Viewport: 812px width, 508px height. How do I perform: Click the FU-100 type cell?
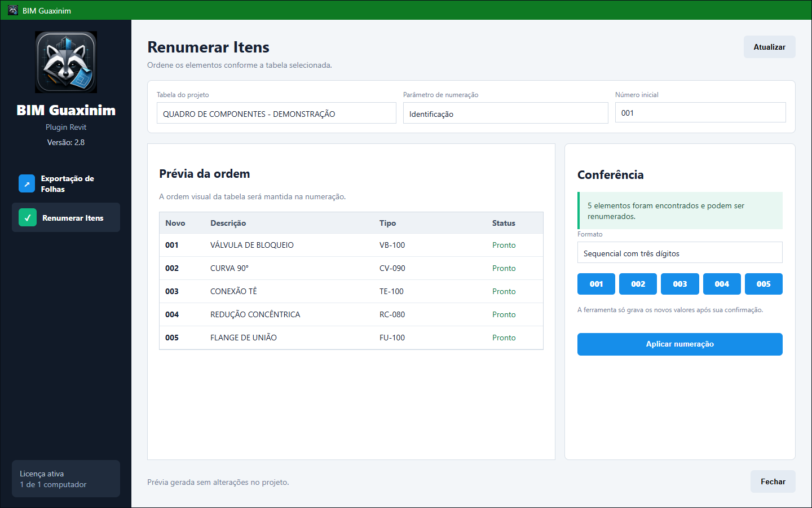coord(392,338)
